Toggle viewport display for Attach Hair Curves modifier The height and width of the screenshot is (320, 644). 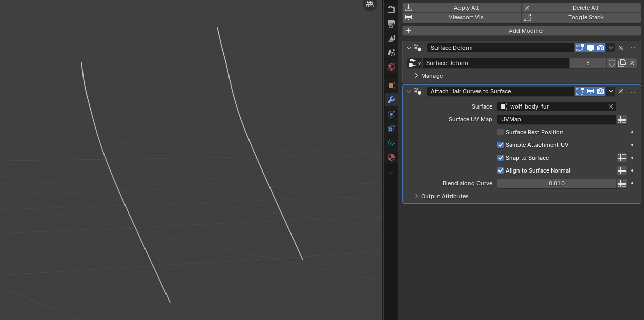click(590, 91)
